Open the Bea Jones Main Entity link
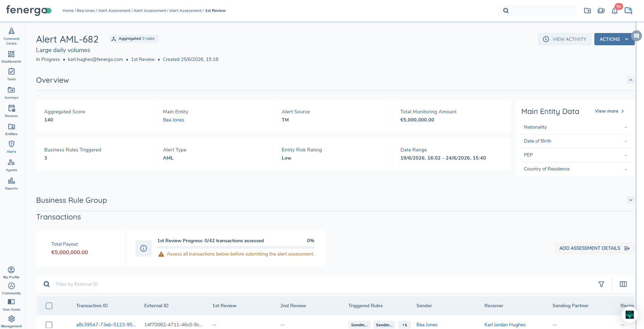Viewport: 644px width, 329px height. (x=174, y=120)
